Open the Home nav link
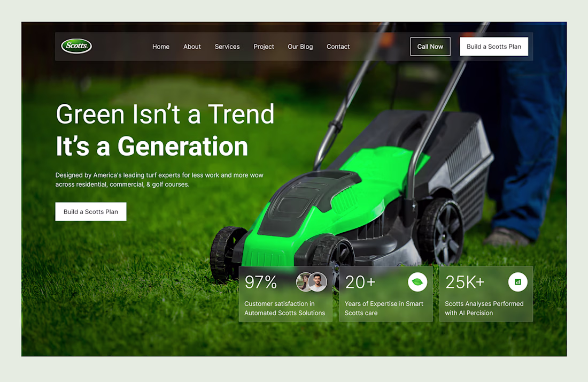The image size is (588, 382). (x=161, y=47)
